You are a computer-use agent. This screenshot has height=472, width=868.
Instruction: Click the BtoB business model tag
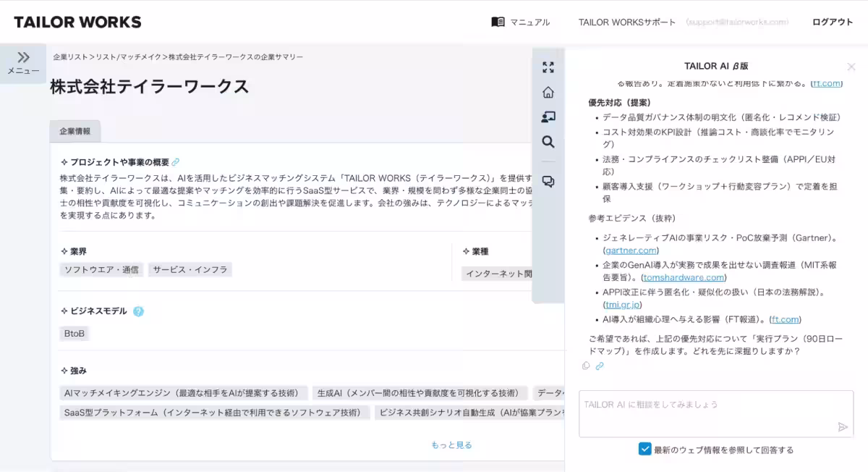75,334
